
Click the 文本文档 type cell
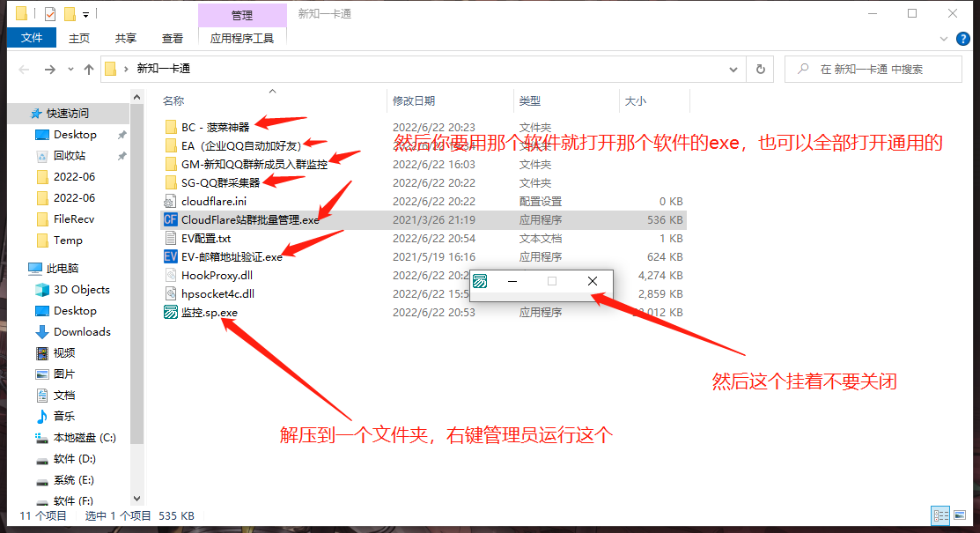coord(541,239)
